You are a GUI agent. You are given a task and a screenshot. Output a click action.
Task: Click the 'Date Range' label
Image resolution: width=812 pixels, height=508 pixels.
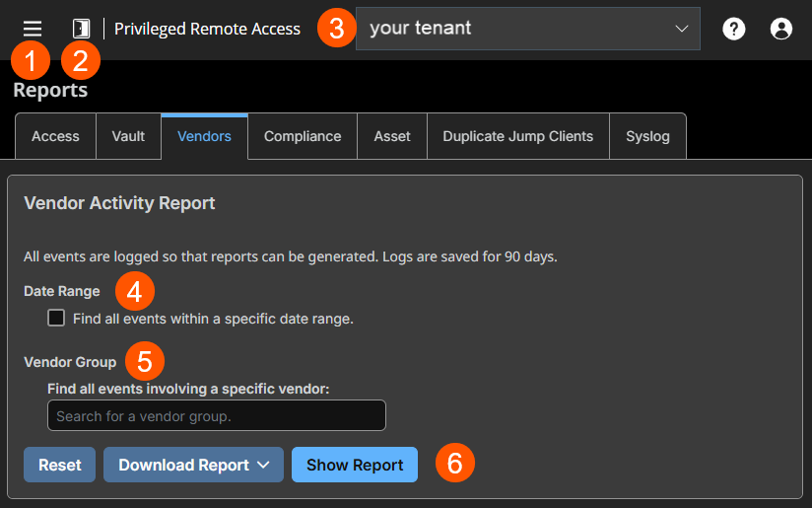62,291
